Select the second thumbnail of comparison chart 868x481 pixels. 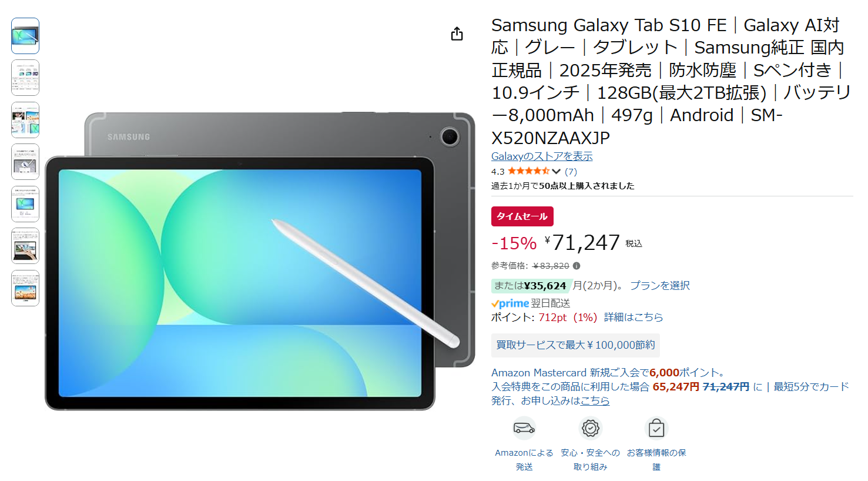coord(25,78)
